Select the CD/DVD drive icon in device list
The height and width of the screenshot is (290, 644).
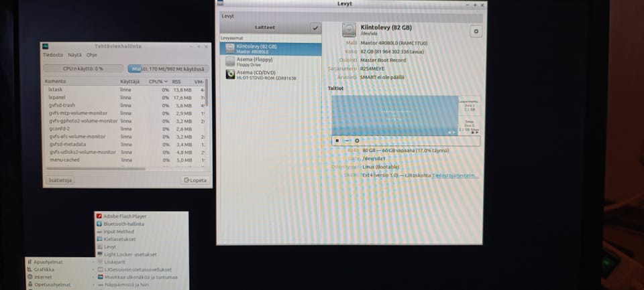tap(230, 74)
